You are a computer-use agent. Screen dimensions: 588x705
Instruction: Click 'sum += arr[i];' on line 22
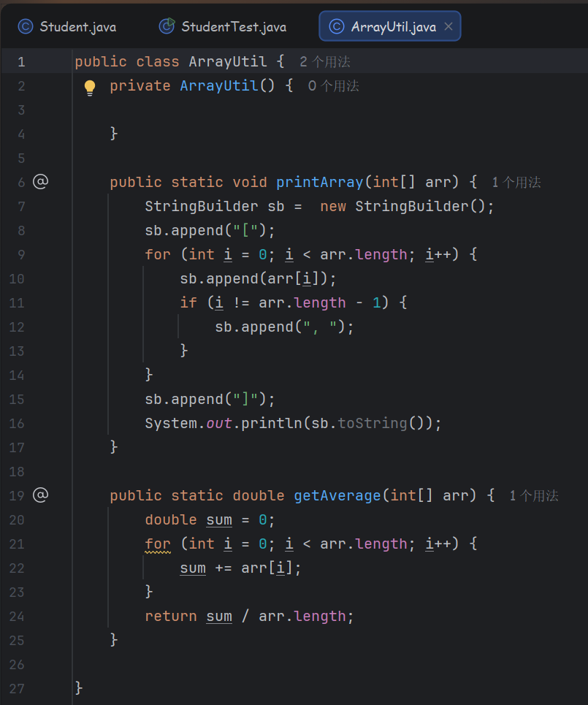click(x=240, y=568)
